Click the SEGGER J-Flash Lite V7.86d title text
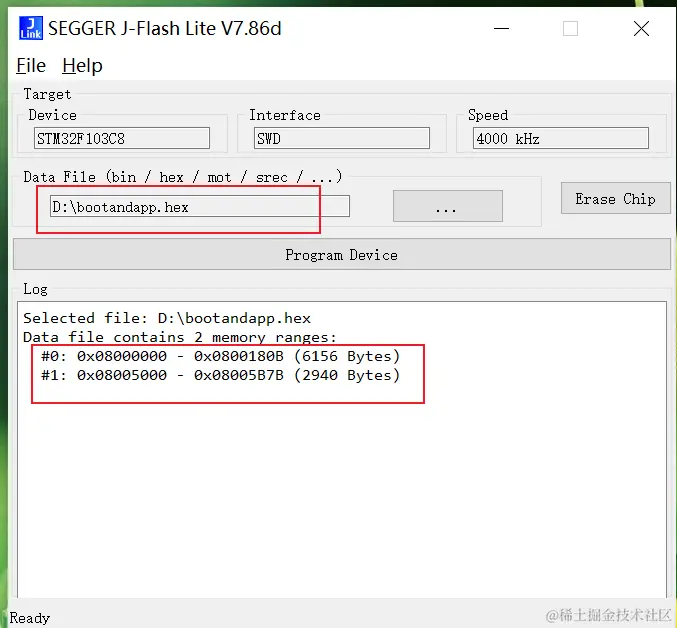 pyautogui.click(x=165, y=28)
